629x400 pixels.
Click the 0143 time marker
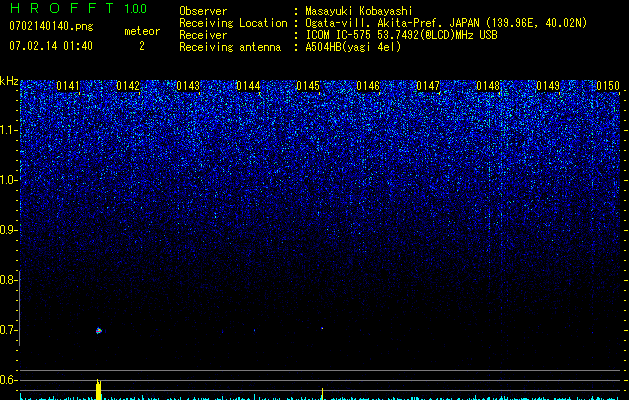click(188, 86)
